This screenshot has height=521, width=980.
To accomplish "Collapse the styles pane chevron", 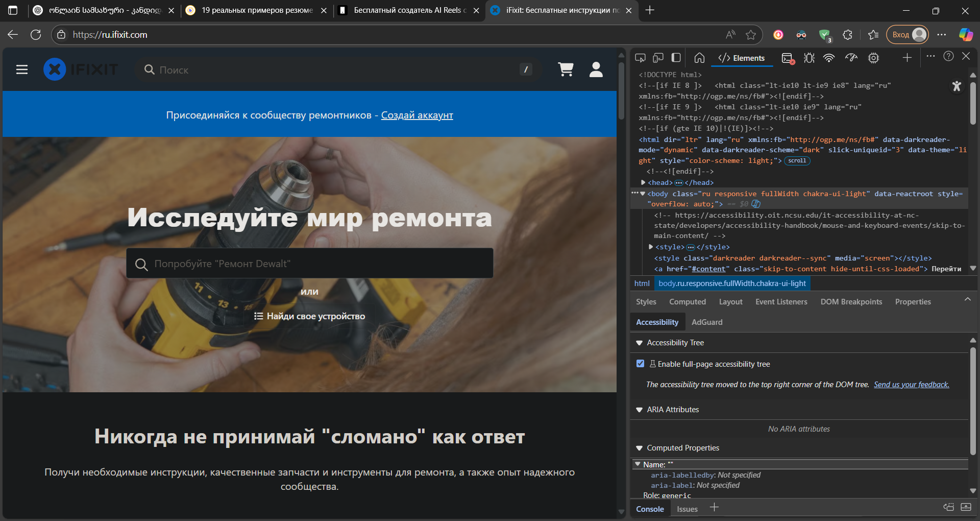I will (x=967, y=299).
